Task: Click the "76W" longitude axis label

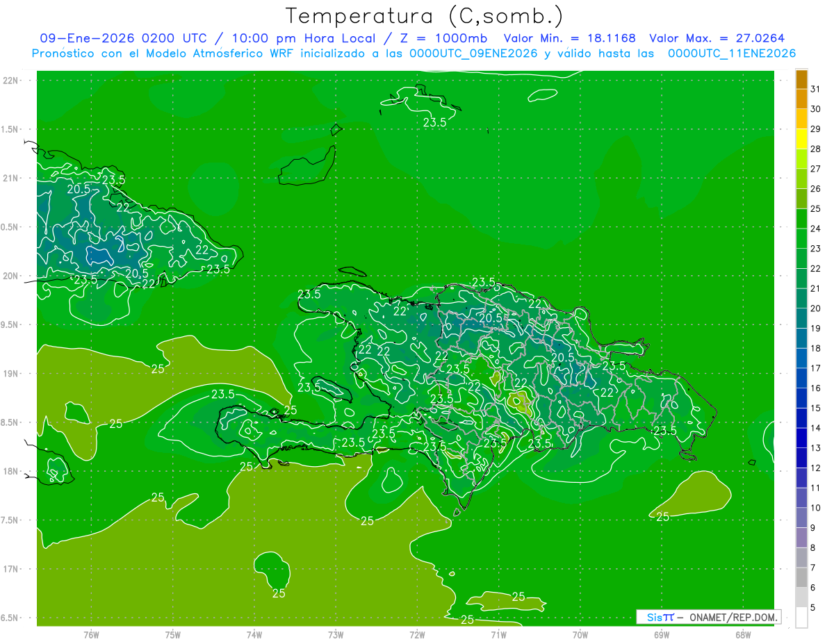Action: pos(91,635)
